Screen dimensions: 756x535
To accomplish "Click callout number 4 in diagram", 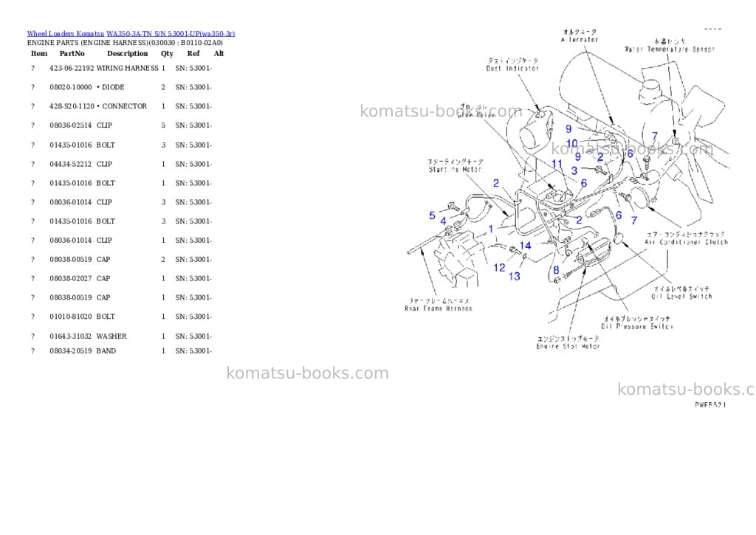I will (443, 221).
